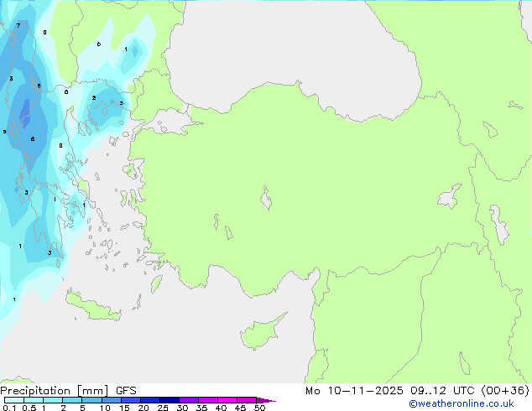Select the 0.5–1 mm legend color swatch

[x=34, y=400]
